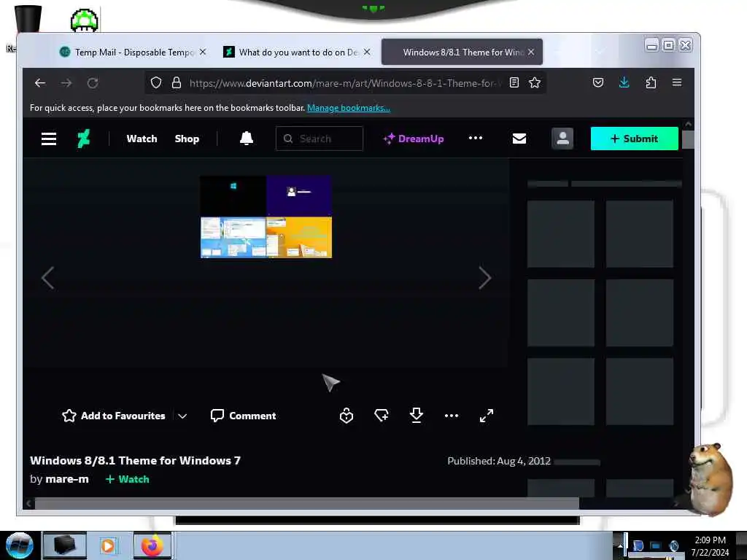747x560 pixels.
Task: Open the Watch section in header
Action: (x=142, y=139)
